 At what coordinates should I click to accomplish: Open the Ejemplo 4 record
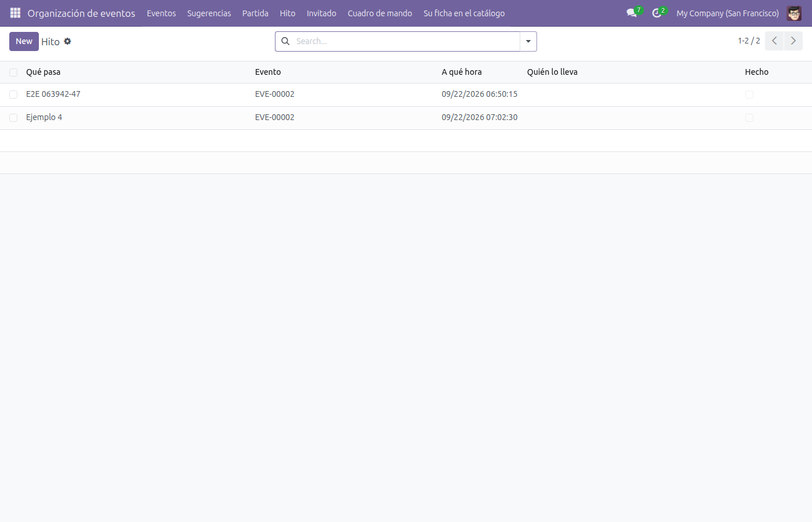point(44,117)
